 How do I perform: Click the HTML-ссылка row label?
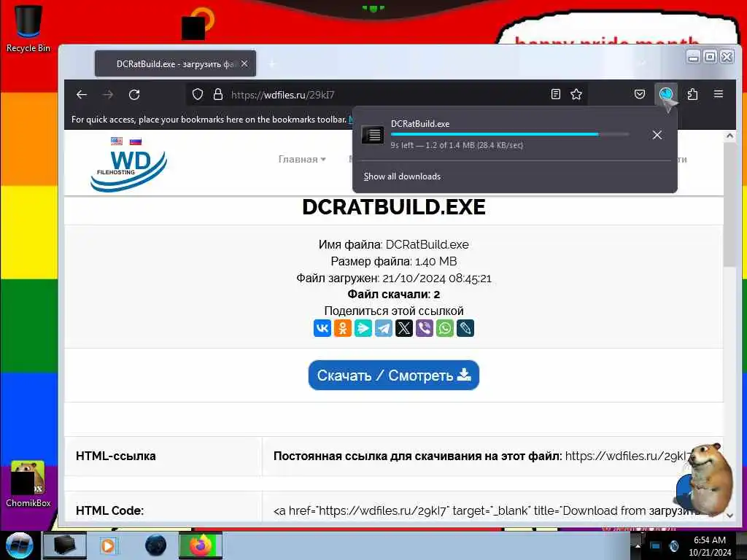coord(116,456)
